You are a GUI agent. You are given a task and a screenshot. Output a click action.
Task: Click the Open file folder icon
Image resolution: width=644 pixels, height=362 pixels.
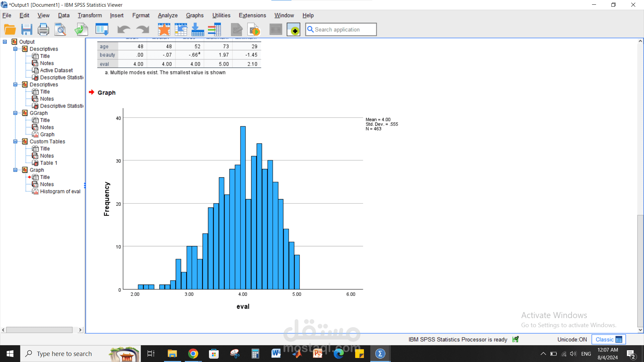[10, 29]
